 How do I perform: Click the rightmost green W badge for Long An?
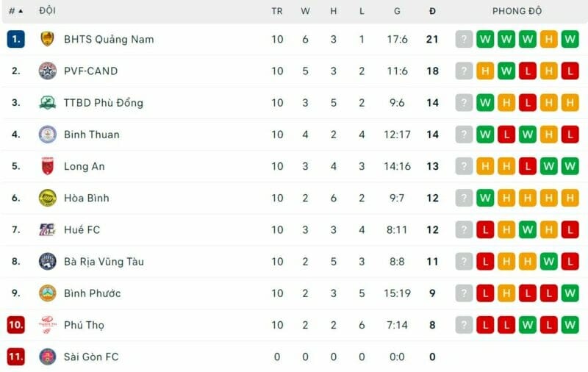point(570,166)
